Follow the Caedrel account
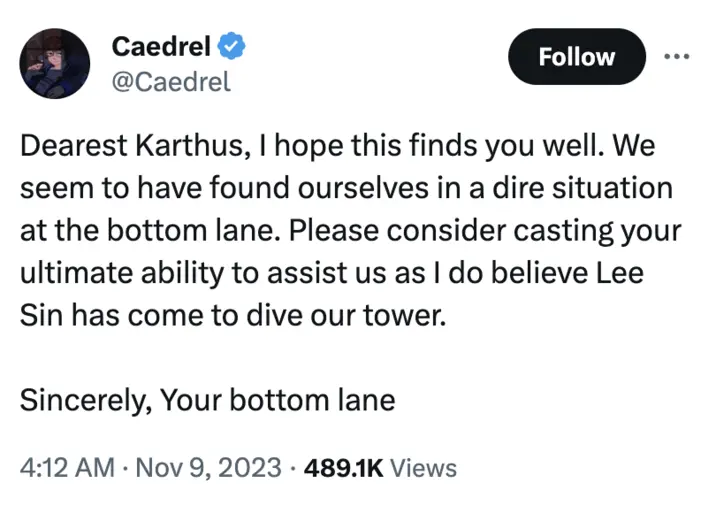716x506 pixels. [x=577, y=57]
